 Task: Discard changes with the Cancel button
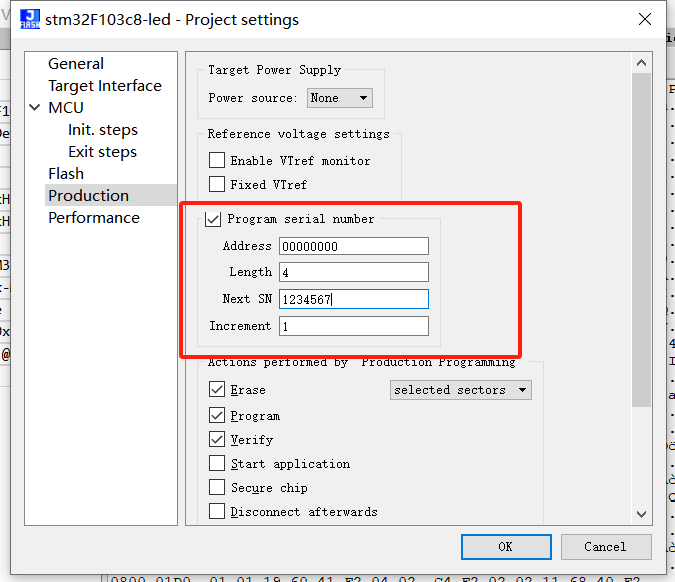click(606, 547)
